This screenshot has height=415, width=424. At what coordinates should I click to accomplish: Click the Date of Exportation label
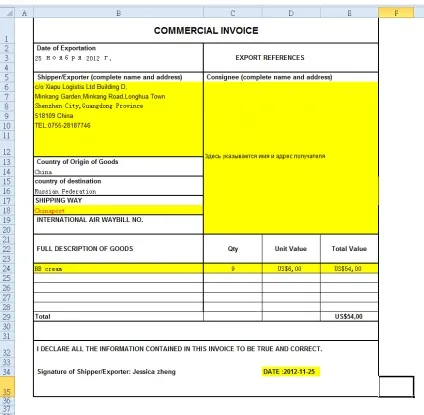(x=66, y=48)
